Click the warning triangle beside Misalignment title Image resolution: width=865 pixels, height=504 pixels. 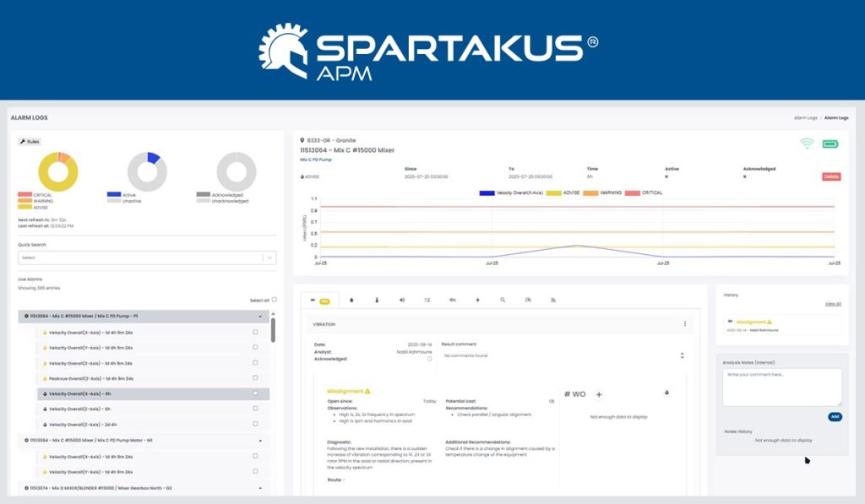[x=368, y=392]
